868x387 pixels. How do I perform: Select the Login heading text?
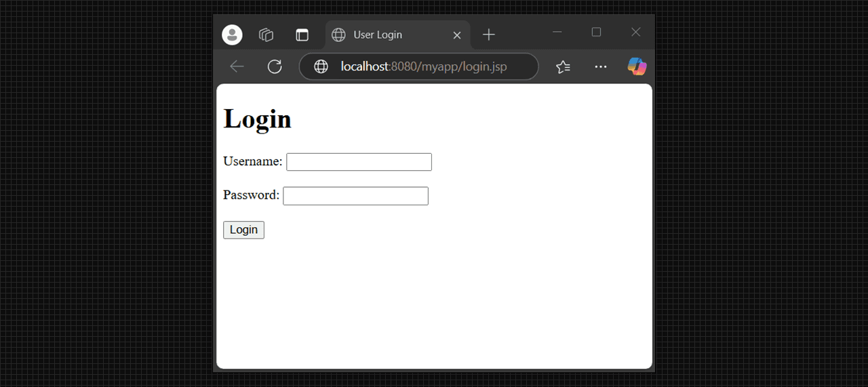click(258, 119)
